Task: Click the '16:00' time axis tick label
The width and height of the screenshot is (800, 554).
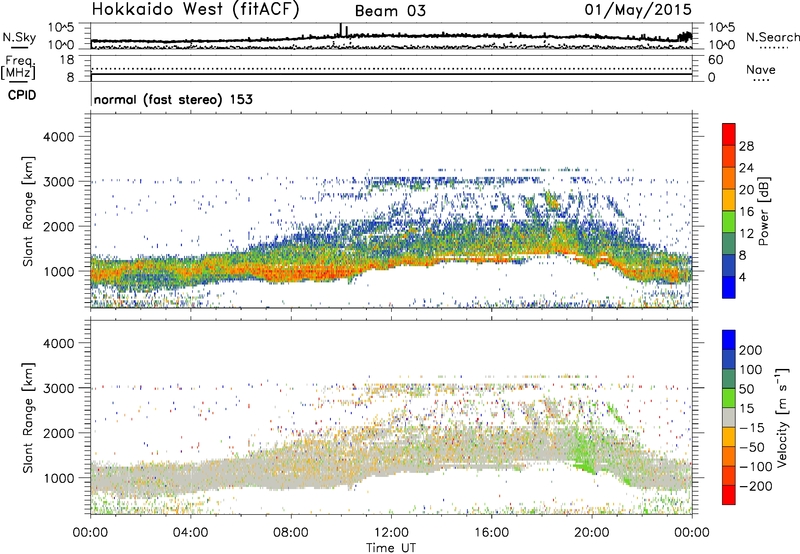Action: click(x=491, y=533)
